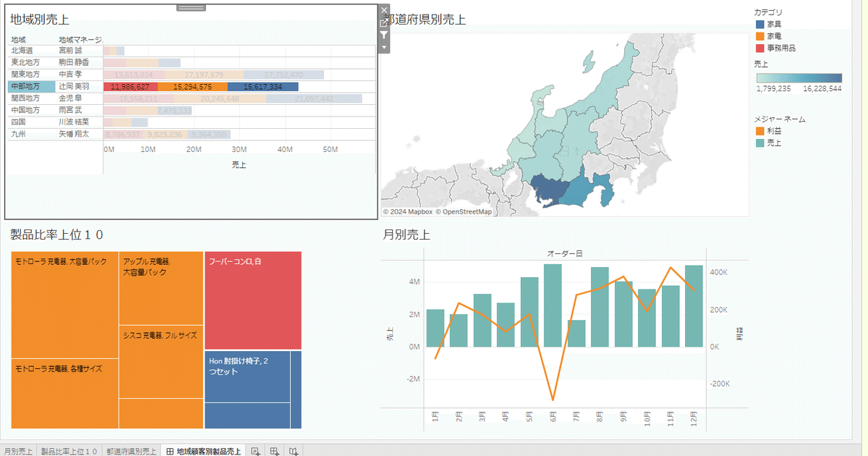This screenshot has width=868, height=456.
Task: Select 四国 row header
Action: tap(32, 122)
